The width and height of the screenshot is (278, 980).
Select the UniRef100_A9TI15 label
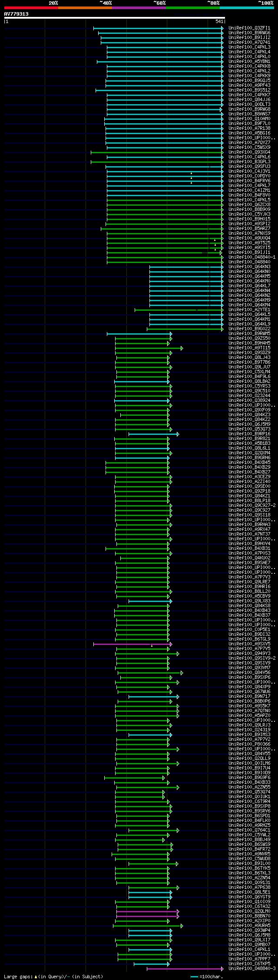[x=249, y=348]
